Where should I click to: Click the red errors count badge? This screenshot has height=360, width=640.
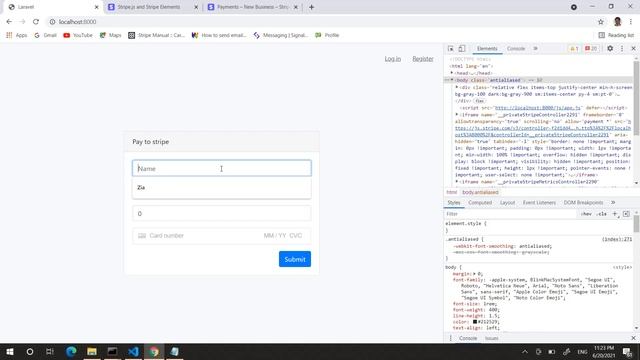(x=591, y=49)
